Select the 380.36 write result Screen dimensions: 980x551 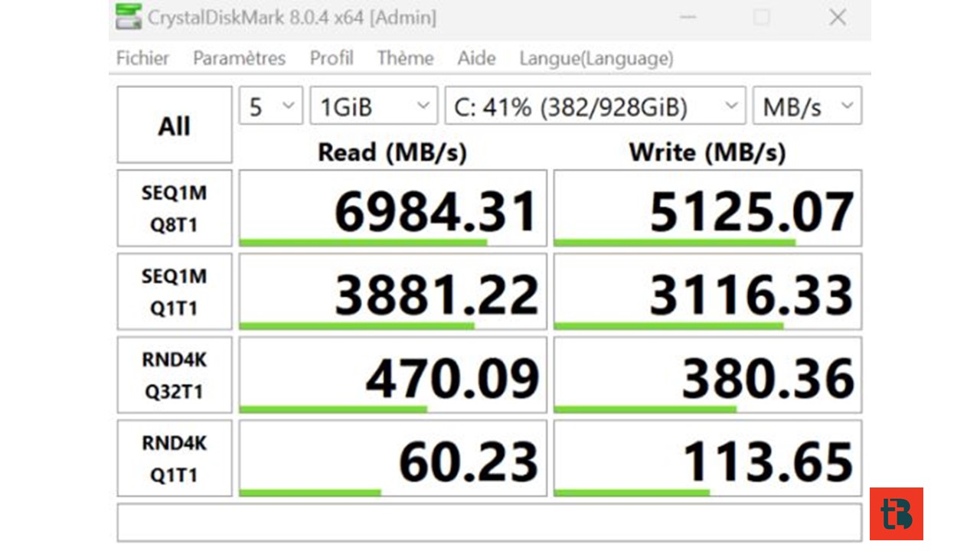(707, 375)
